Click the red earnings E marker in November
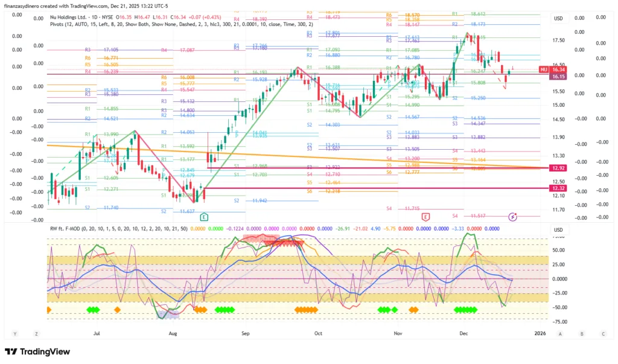 pos(425,216)
